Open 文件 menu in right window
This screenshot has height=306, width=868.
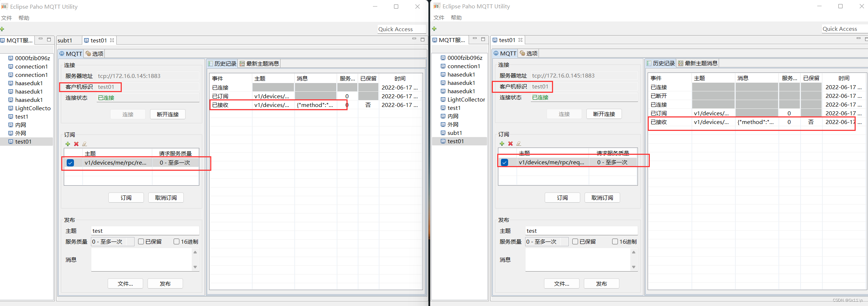pyautogui.click(x=439, y=17)
